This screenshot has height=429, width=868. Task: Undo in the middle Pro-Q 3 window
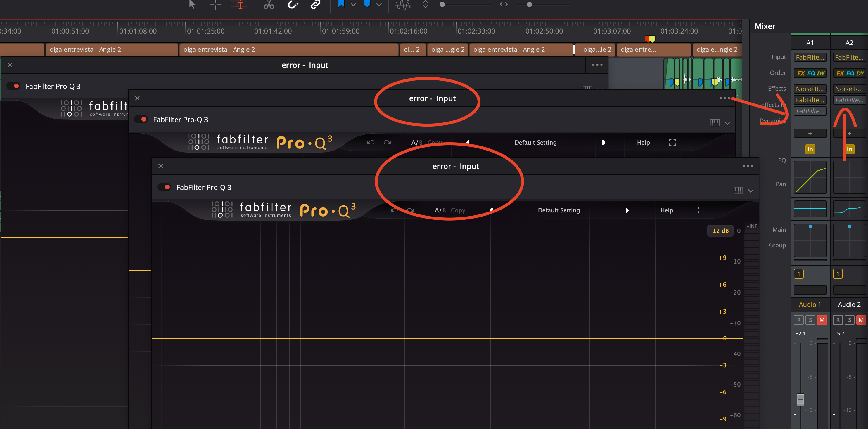pyautogui.click(x=371, y=142)
